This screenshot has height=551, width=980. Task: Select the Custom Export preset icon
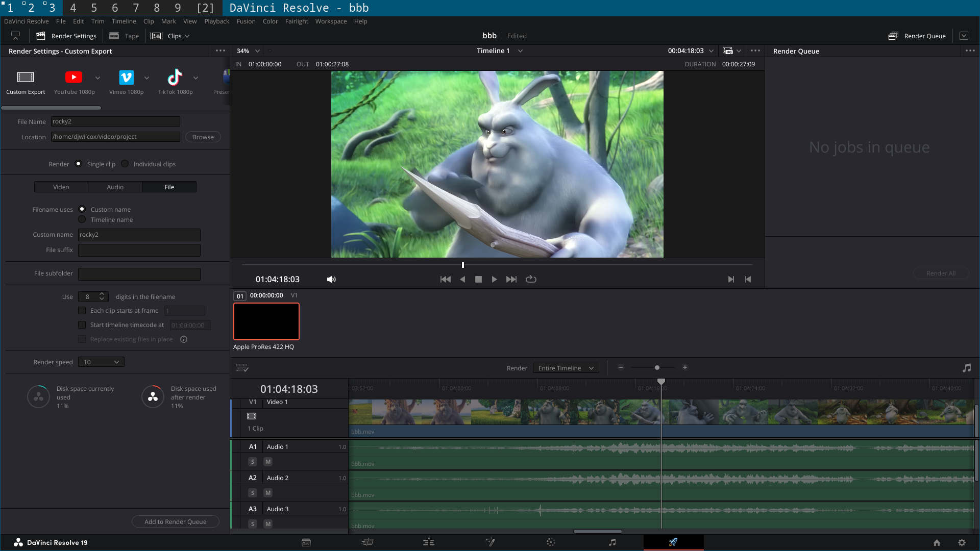(x=26, y=77)
